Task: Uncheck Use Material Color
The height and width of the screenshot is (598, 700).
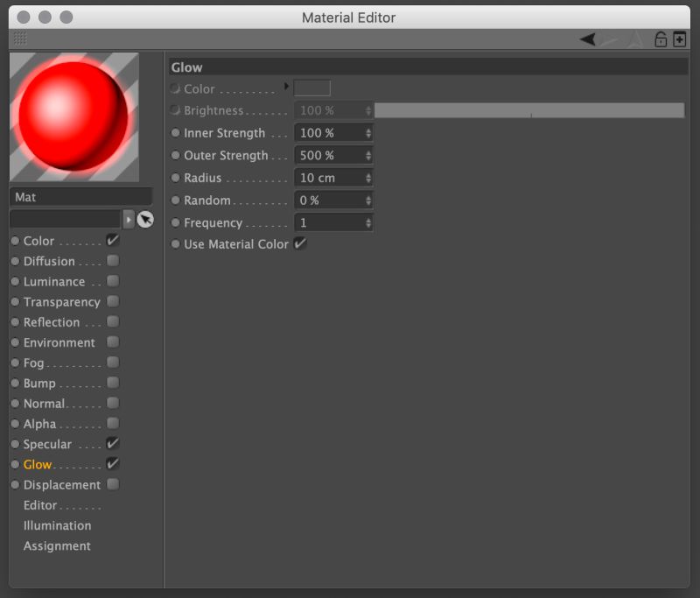Action: (300, 243)
